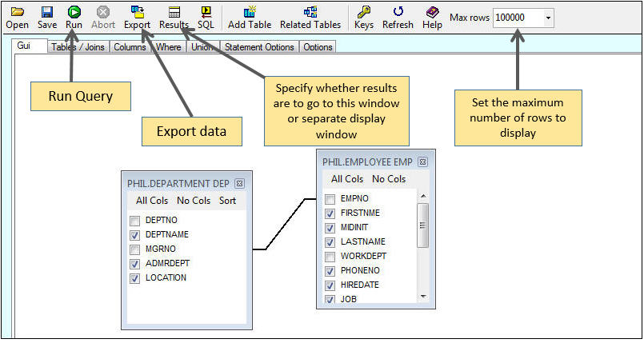Switch to Gui tab

click(24, 46)
